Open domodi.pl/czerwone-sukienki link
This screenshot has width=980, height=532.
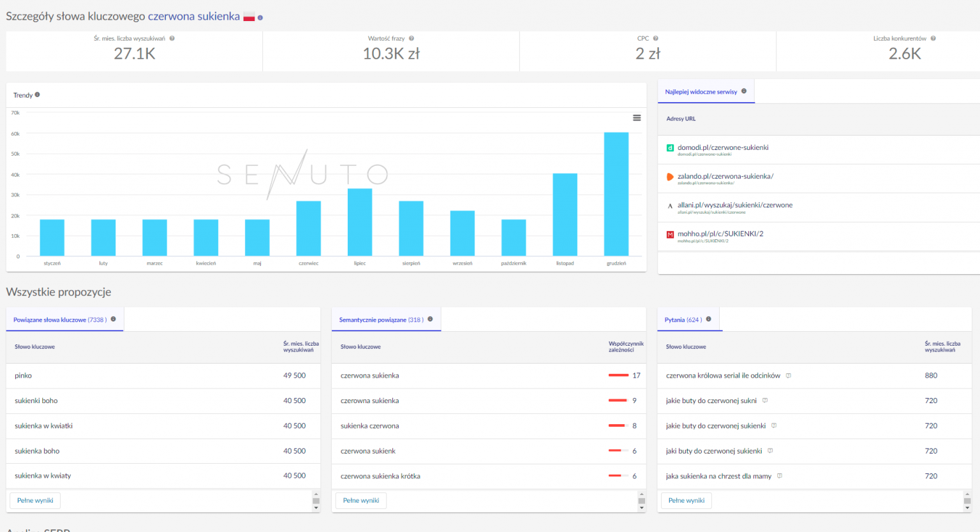(x=723, y=147)
